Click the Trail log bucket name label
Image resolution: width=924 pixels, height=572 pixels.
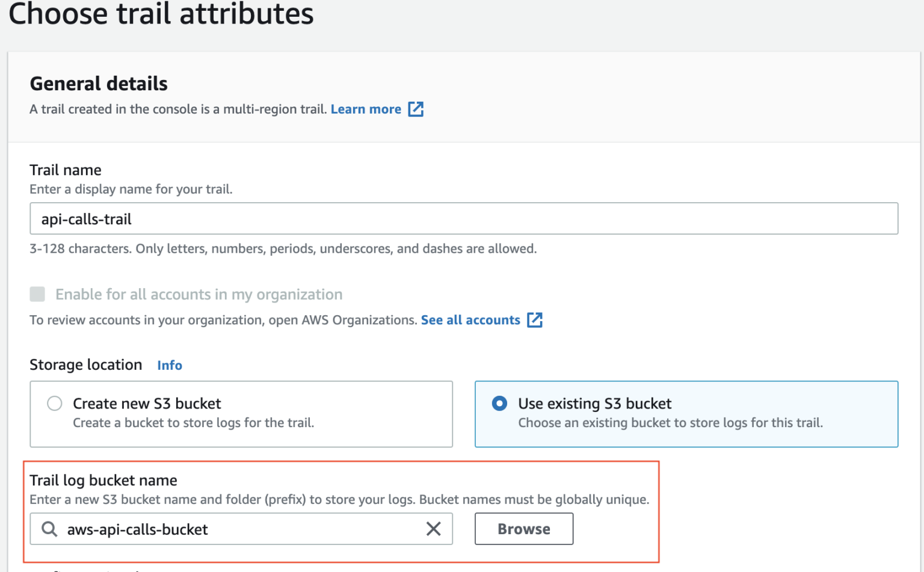(103, 480)
